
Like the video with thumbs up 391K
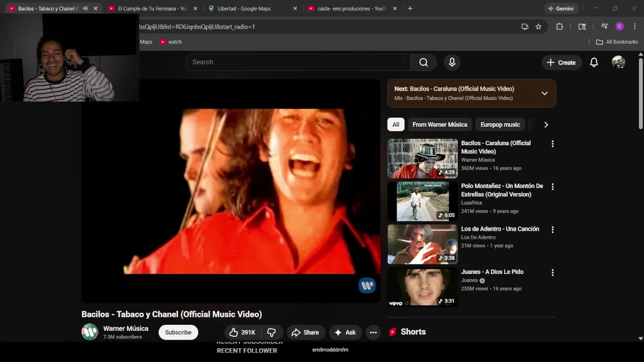243,332
